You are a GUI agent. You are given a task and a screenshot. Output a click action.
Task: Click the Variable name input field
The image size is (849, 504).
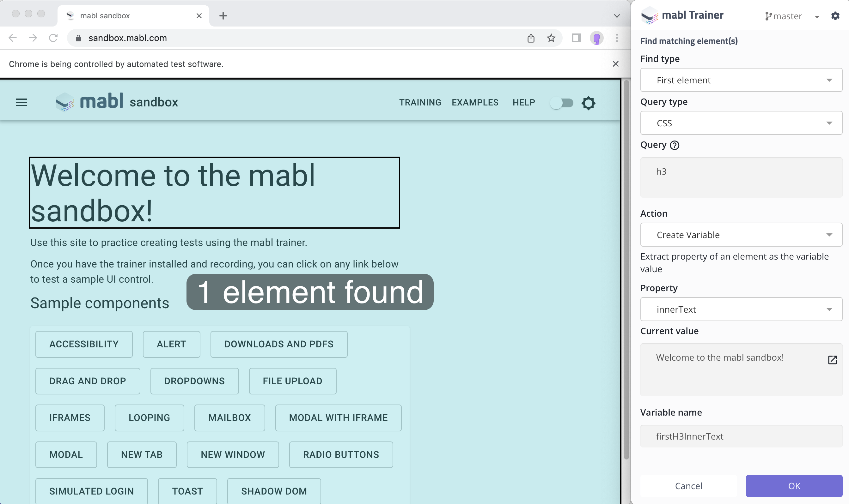coord(741,436)
